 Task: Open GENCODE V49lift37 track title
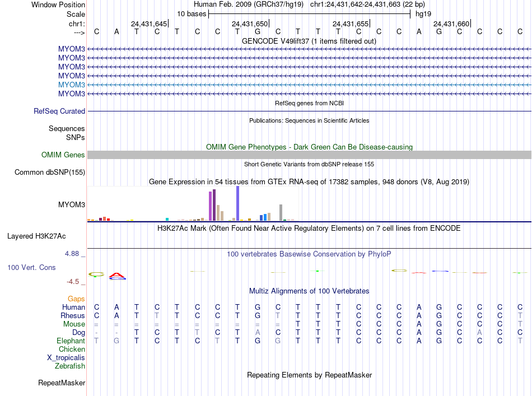click(309, 41)
